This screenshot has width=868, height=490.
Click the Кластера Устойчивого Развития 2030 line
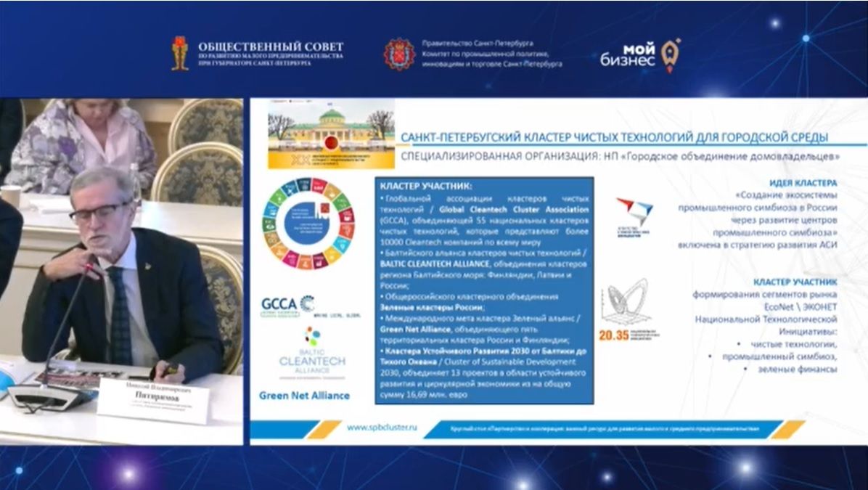(x=483, y=351)
